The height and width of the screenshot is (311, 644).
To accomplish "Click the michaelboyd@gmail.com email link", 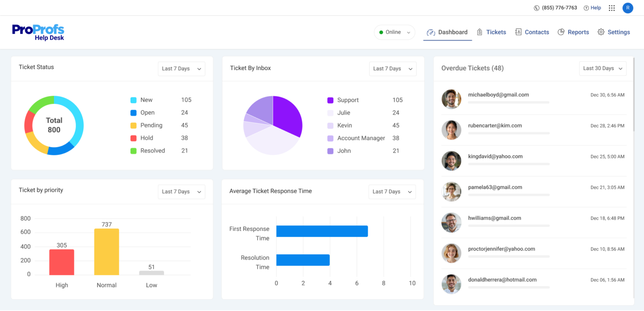I will pyautogui.click(x=499, y=94).
